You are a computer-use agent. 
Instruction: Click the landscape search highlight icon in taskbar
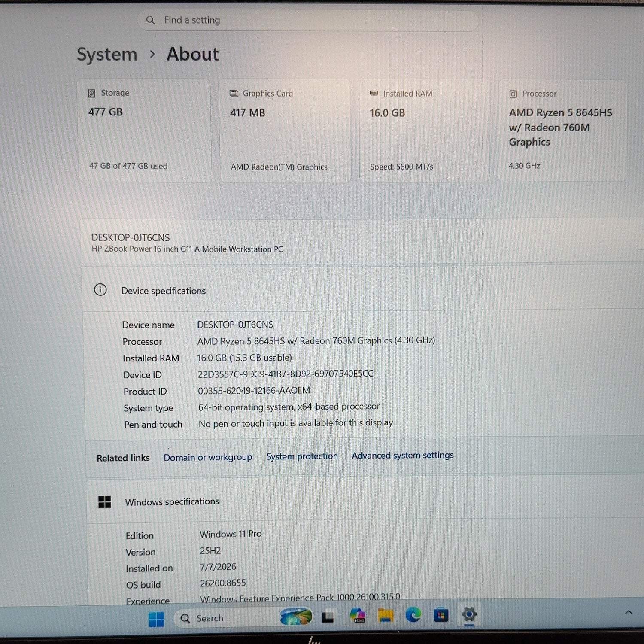point(296,617)
